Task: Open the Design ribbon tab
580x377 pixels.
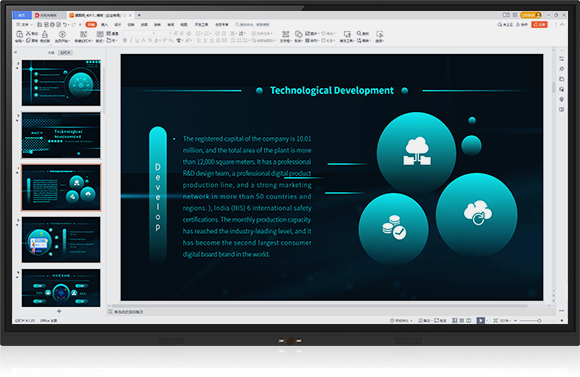Action: pyautogui.click(x=118, y=24)
